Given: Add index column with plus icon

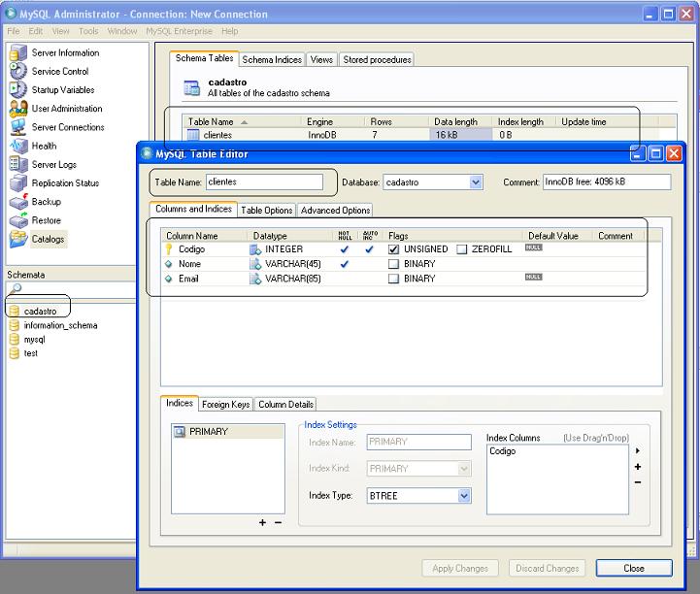Looking at the screenshot, I should pyautogui.click(x=638, y=466).
